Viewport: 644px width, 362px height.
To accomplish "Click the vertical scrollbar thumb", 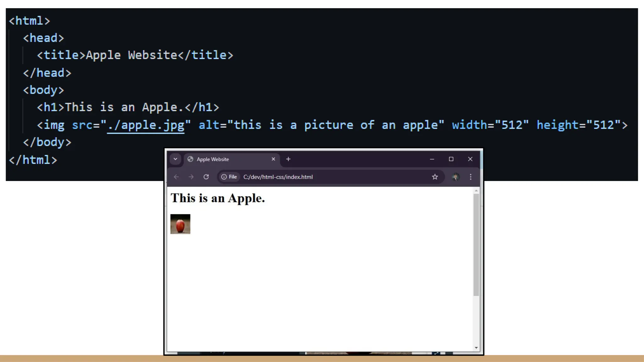I will pyautogui.click(x=476, y=245).
